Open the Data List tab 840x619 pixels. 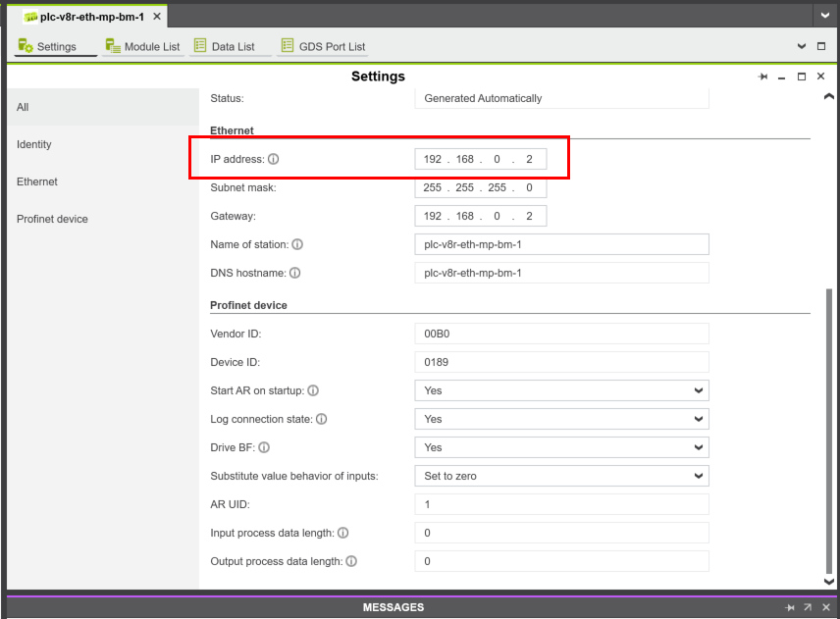(224, 46)
